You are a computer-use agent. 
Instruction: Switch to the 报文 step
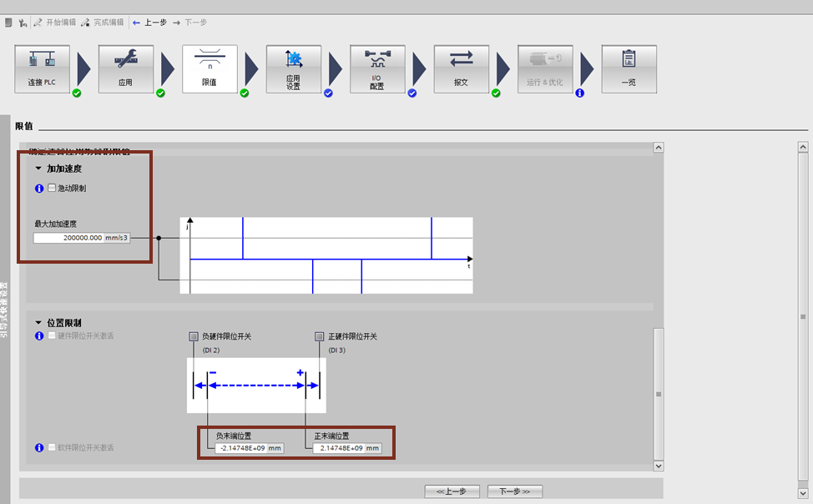point(461,68)
